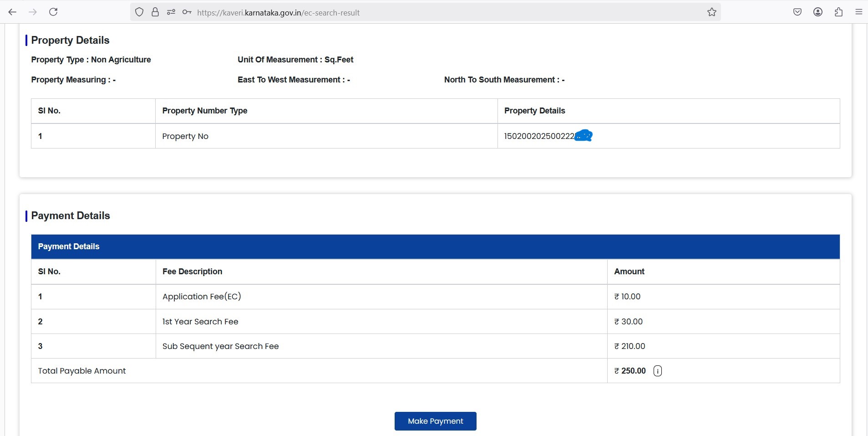This screenshot has height=436, width=868.
Task: Click the 1st Year Search Fee text
Action: click(x=200, y=322)
